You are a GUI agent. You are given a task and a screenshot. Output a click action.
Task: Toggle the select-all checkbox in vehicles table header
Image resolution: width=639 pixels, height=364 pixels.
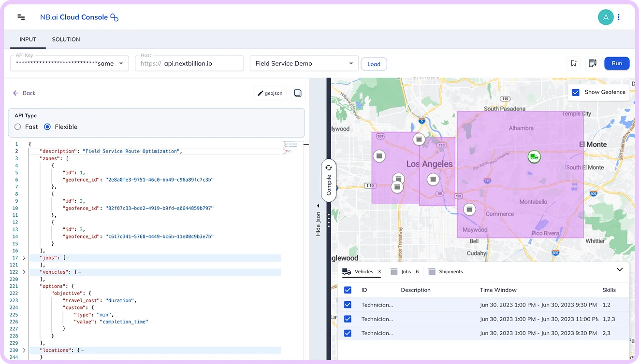pos(348,290)
